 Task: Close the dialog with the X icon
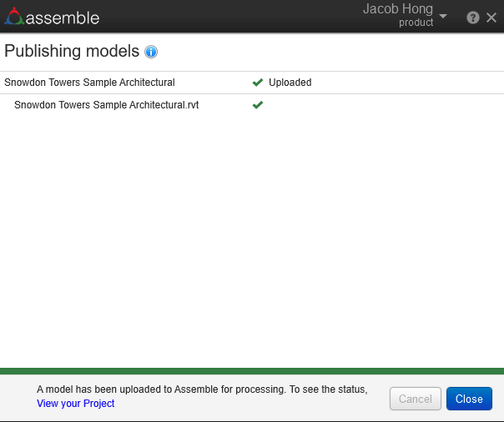pyautogui.click(x=491, y=18)
